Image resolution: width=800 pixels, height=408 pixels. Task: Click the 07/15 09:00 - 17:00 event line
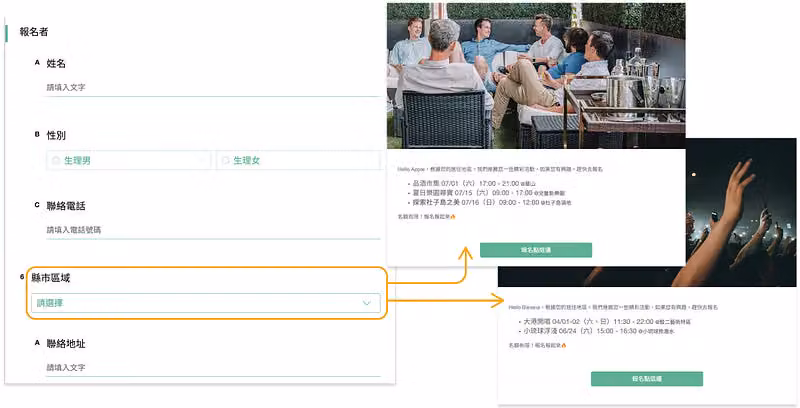click(x=489, y=193)
